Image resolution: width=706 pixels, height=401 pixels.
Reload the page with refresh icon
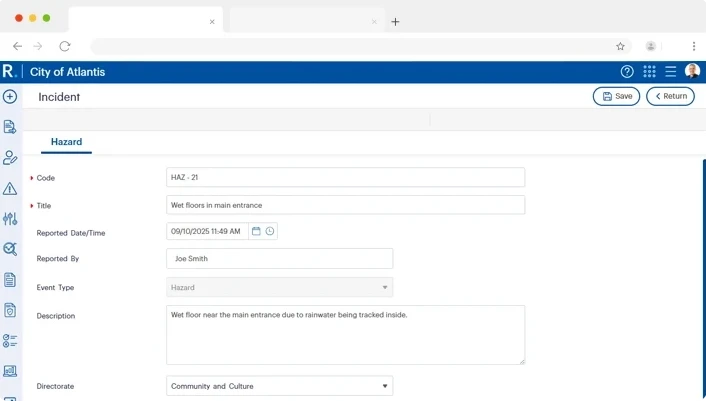point(65,46)
